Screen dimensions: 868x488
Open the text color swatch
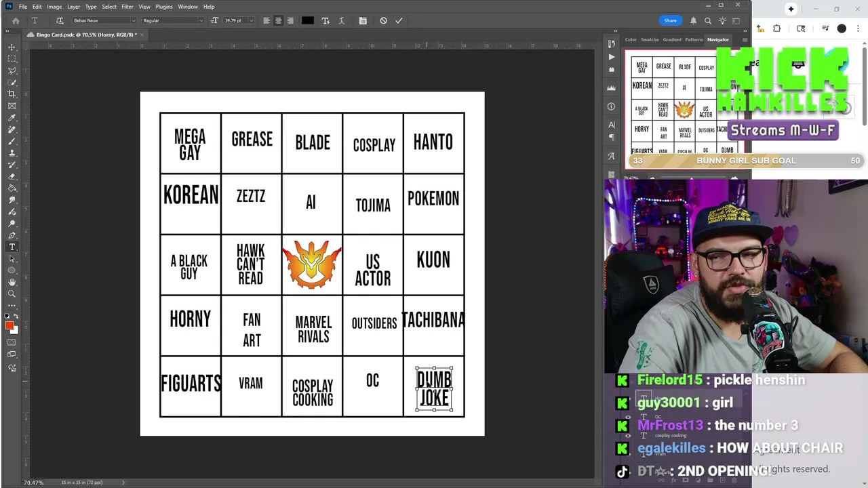click(x=308, y=20)
